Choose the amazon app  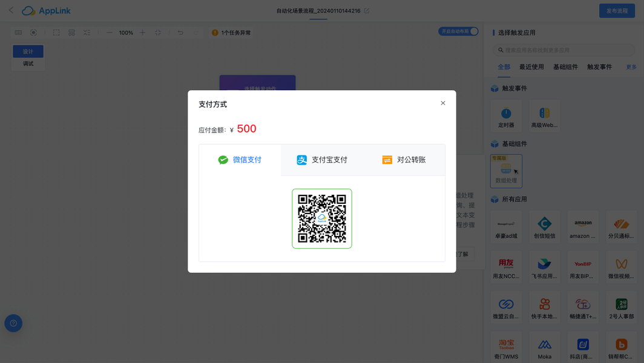click(x=583, y=227)
